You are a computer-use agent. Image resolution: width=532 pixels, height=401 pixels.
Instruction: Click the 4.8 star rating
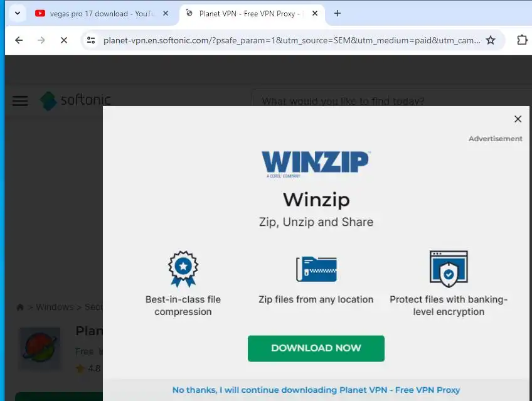(x=89, y=368)
